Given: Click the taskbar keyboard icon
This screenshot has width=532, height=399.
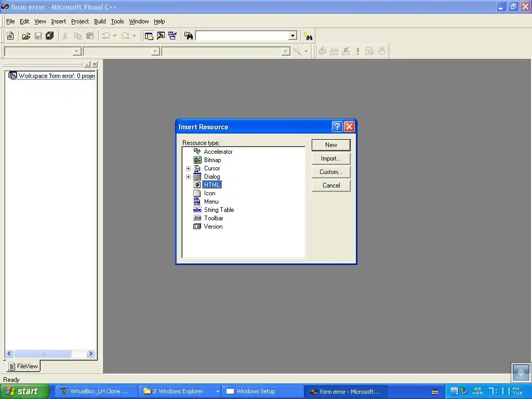Looking at the screenshot, I should click(435, 392).
